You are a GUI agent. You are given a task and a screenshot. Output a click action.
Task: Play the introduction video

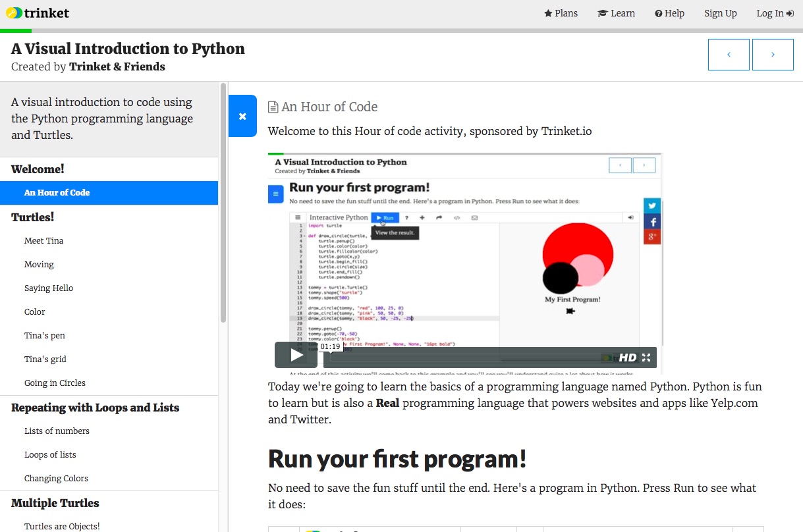(296, 356)
